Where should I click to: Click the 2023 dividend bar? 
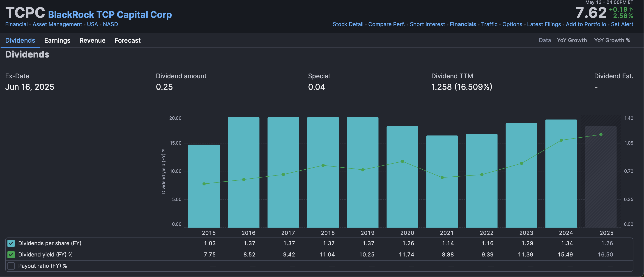tap(521, 175)
